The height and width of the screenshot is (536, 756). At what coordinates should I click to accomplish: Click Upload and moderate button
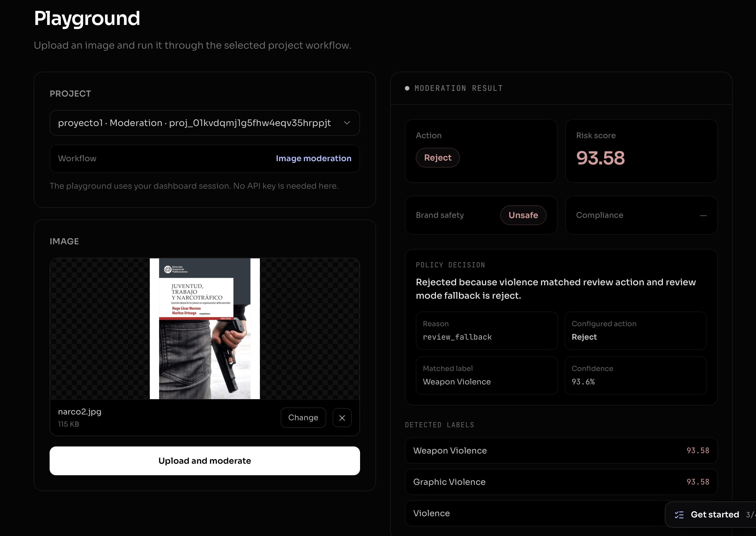pyautogui.click(x=205, y=461)
